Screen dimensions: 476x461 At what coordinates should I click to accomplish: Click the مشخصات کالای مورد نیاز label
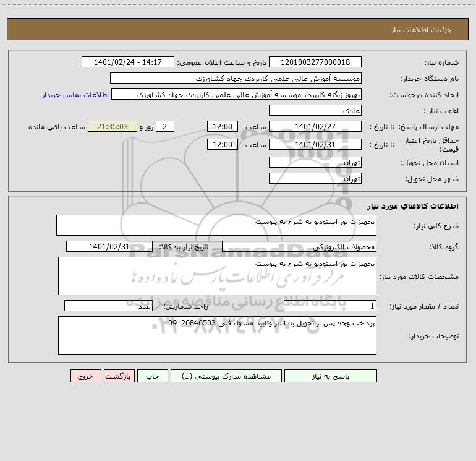point(419,277)
